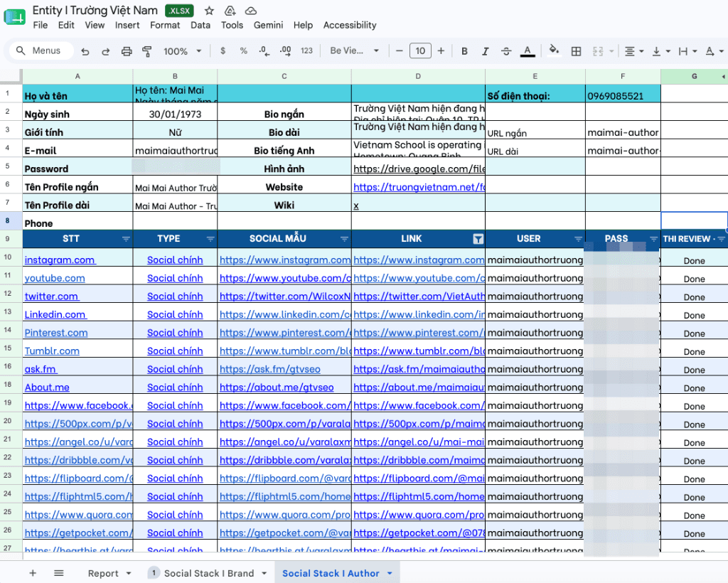Open the Pinterest.com link in column A
728x583 pixels.
click(56, 333)
